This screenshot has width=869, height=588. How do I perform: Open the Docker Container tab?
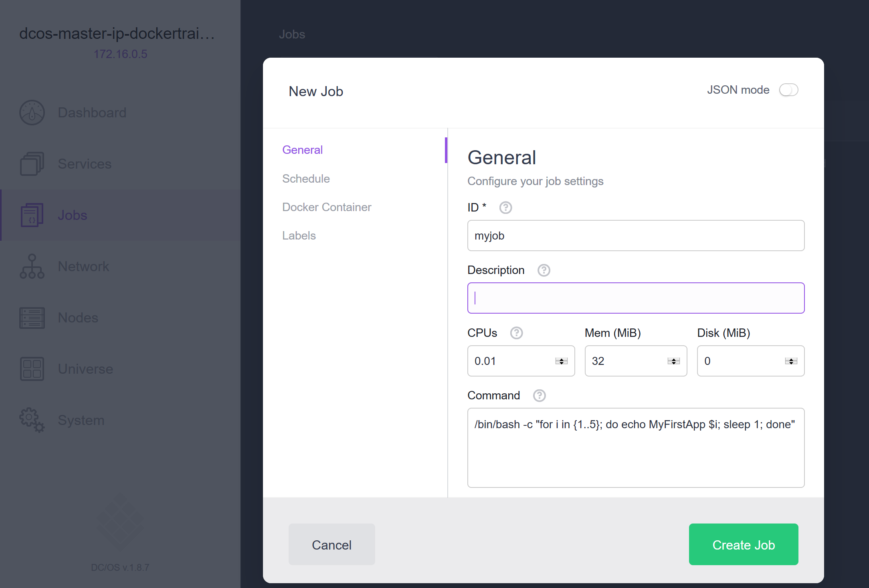(327, 207)
